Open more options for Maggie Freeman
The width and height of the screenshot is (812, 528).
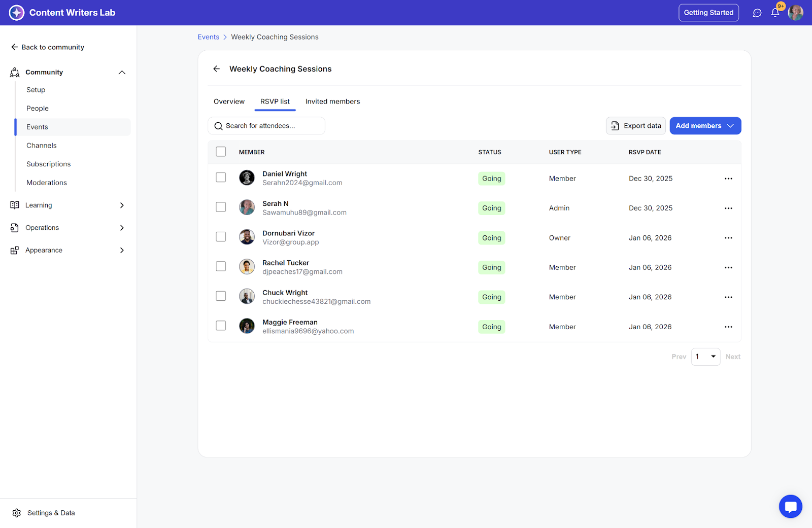pos(728,327)
